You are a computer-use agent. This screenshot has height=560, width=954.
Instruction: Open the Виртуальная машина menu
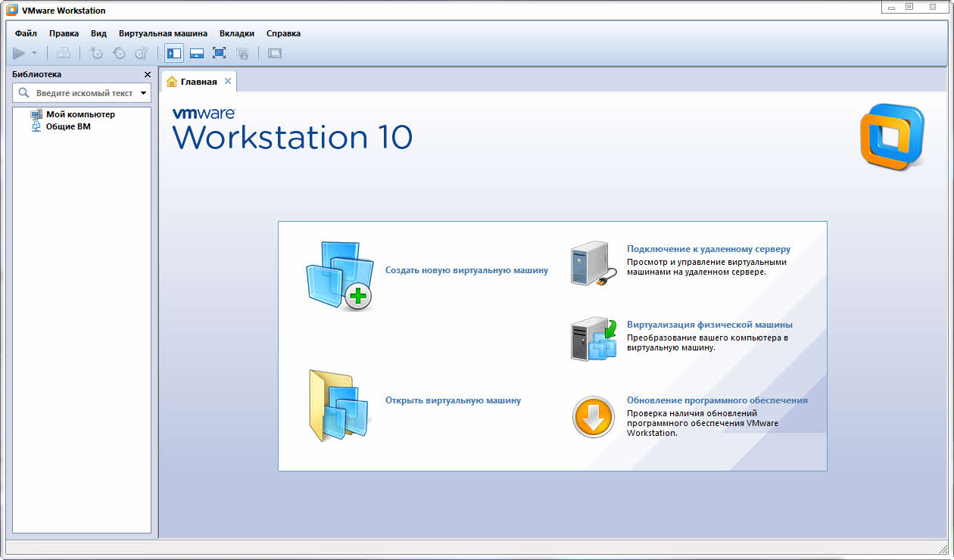coord(163,33)
